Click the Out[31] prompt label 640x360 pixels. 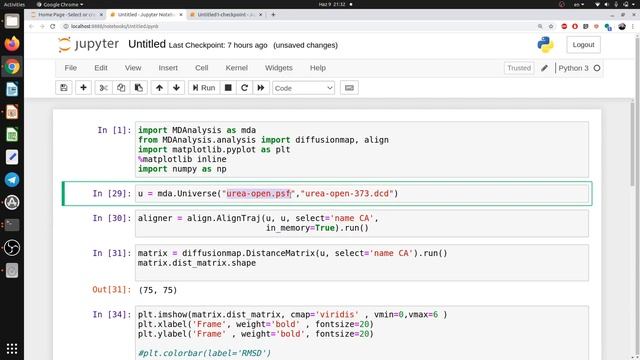pyautogui.click(x=112, y=290)
